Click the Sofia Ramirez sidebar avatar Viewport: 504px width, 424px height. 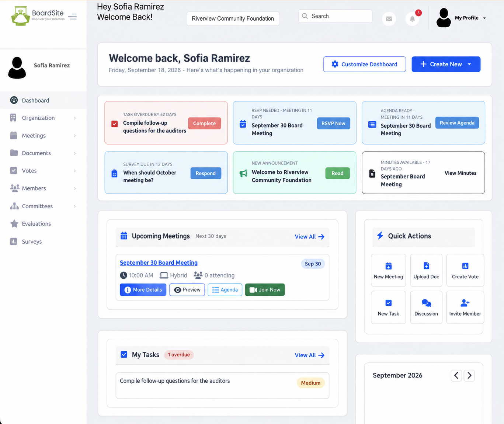17,68
